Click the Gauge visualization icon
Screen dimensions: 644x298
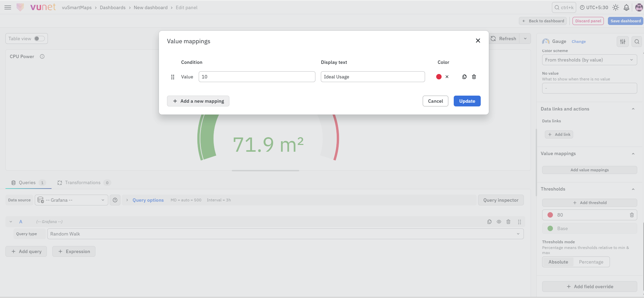pos(546,42)
